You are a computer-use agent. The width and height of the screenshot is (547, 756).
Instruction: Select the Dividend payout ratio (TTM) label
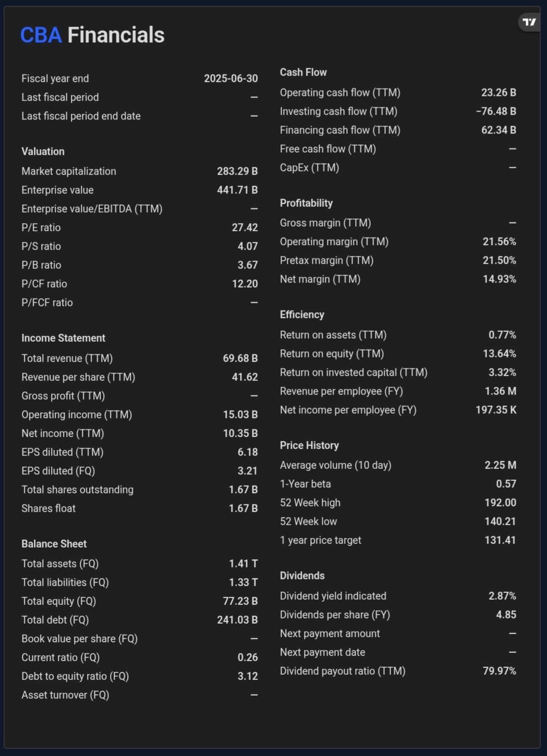342,671
